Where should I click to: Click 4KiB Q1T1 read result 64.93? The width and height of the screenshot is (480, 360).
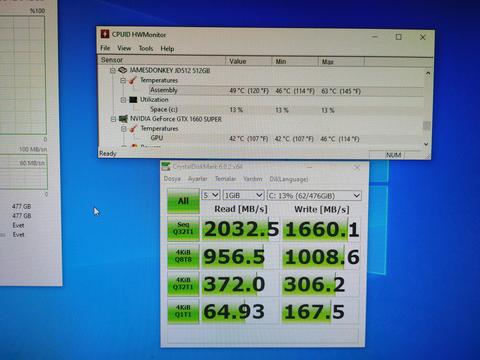click(241, 312)
